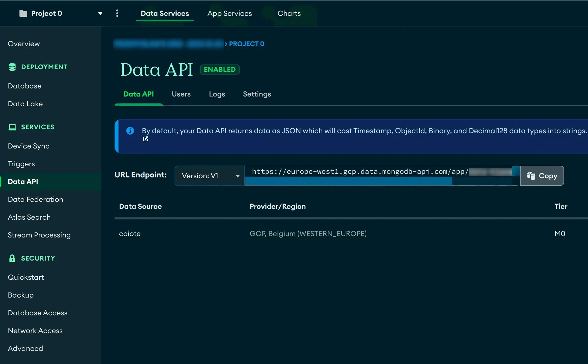Click the M0 tier value
This screenshot has height=364, width=588.
point(560,234)
